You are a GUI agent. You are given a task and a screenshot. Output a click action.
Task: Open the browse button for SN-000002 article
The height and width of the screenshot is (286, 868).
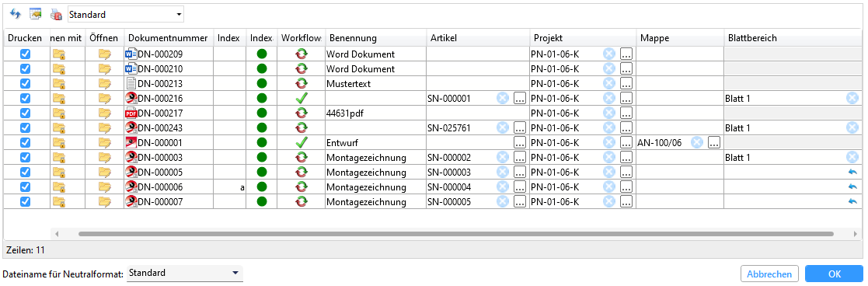pyautogui.click(x=519, y=157)
